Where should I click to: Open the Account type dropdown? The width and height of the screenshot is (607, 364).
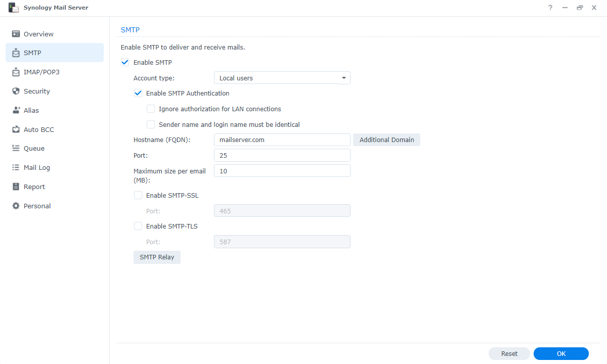pos(282,78)
